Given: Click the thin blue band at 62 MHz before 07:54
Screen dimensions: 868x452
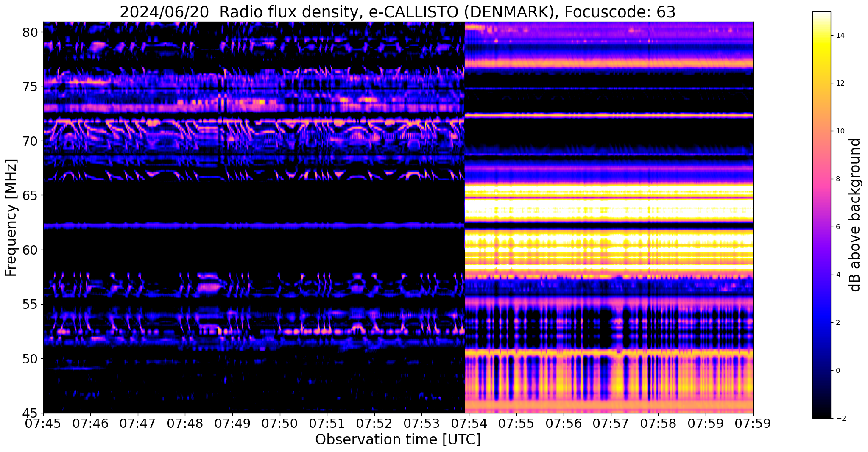Looking at the screenshot, I should pos(254,226).
